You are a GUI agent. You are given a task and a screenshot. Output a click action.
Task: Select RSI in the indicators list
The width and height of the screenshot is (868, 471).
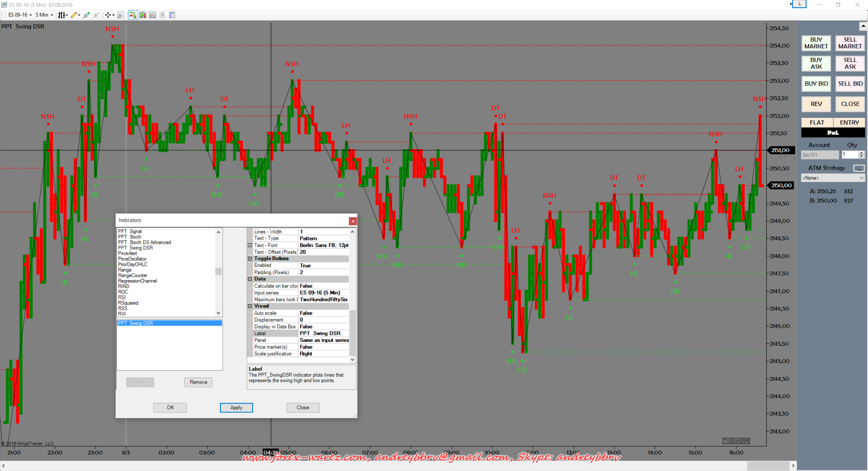point(122,297)
